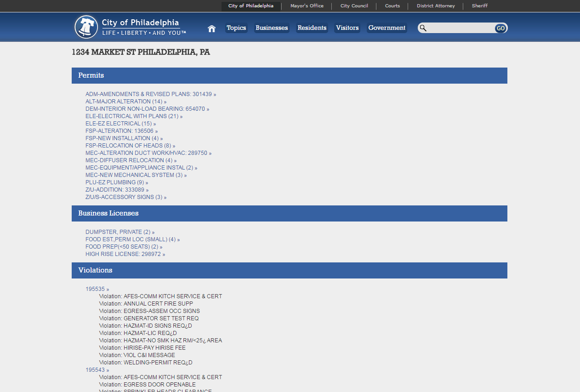
Task: Expand MEC-New Mechanical System (3) permits
Action: coord(136,175)
